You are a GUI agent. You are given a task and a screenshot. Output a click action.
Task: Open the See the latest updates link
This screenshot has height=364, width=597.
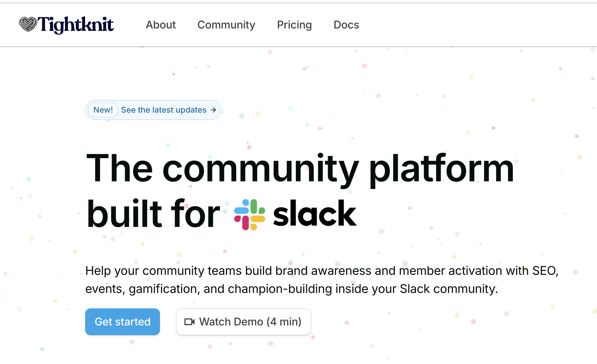(x=164, y=110)
